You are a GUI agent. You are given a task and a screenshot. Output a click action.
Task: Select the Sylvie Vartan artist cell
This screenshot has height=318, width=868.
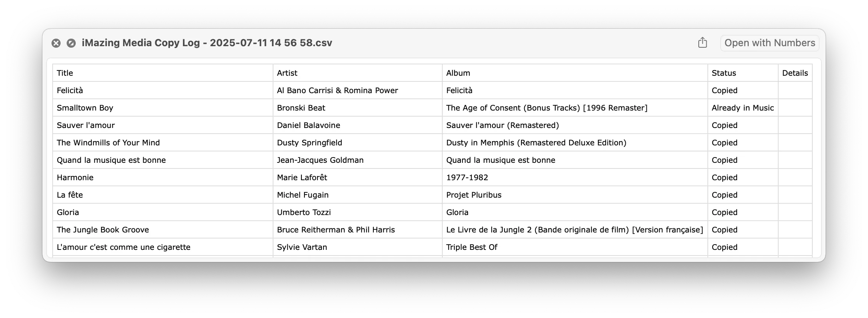click(302, 247)
